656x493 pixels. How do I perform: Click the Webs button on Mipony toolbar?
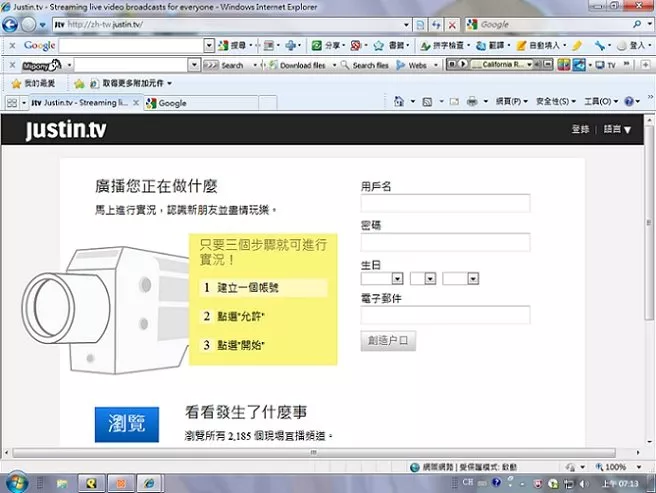(412, 65)
